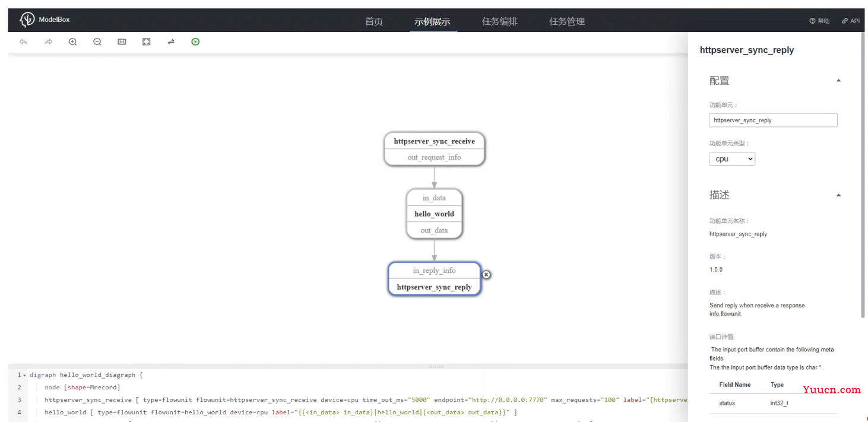Open 任务管理 tab
The width and height of the screenshot is (868, 422).
(x=567, y=21)
